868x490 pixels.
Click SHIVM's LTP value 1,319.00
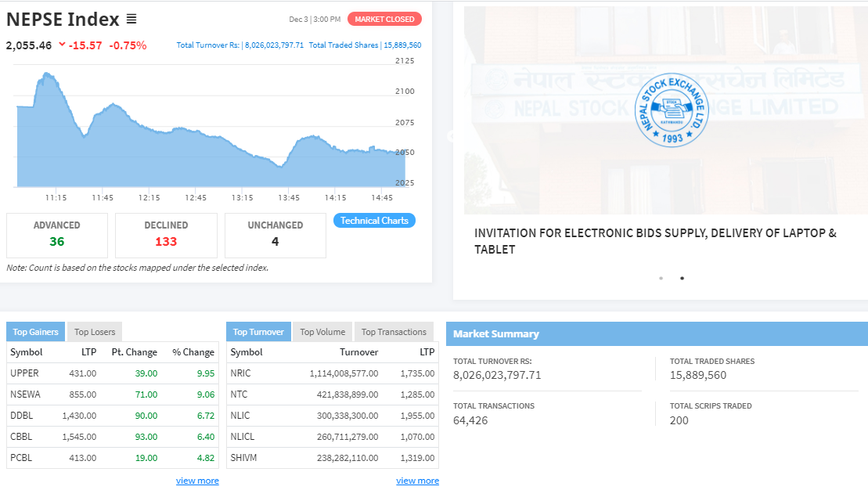tap(417, 457)
